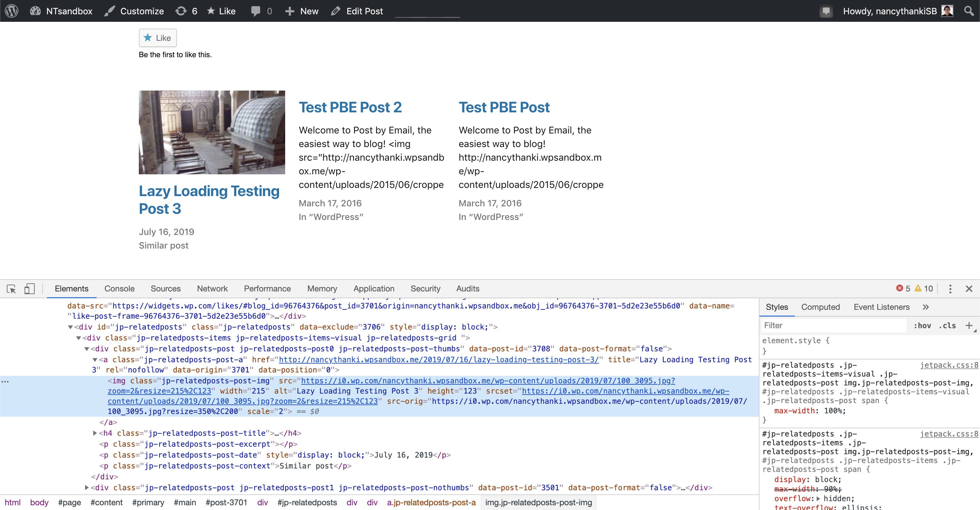The width and height of the screenshot is (980, 510).
Task: Create content using the + New icon
Action: click(x=290, y=11)
